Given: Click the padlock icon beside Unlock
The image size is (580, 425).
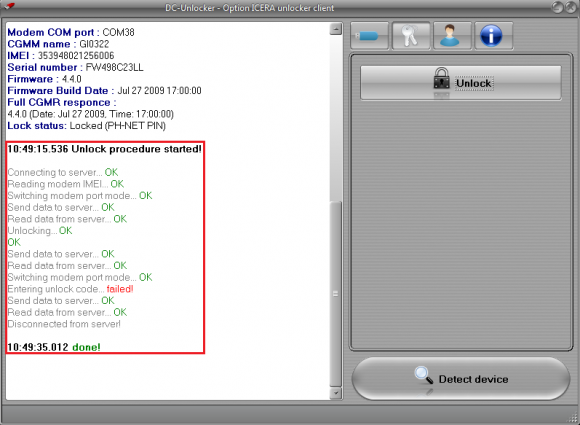Looking at the screenshot, I should 441,79.
